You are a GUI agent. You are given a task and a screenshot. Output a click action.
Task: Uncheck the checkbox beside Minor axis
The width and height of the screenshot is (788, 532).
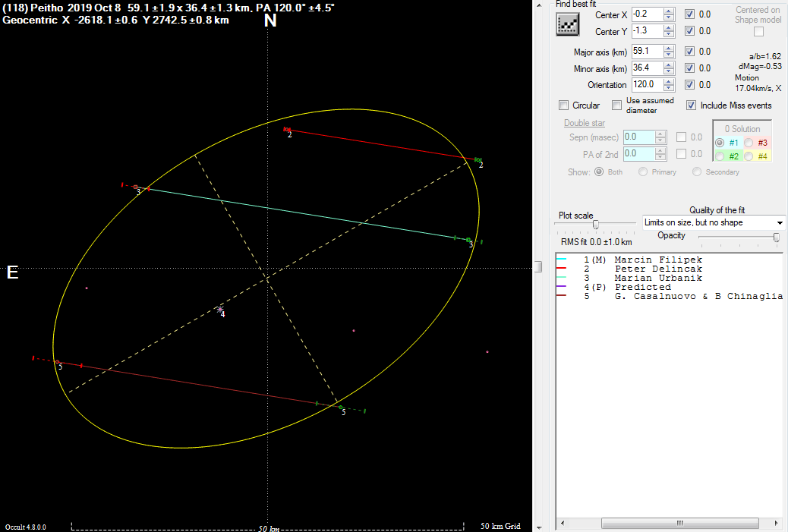690,68
